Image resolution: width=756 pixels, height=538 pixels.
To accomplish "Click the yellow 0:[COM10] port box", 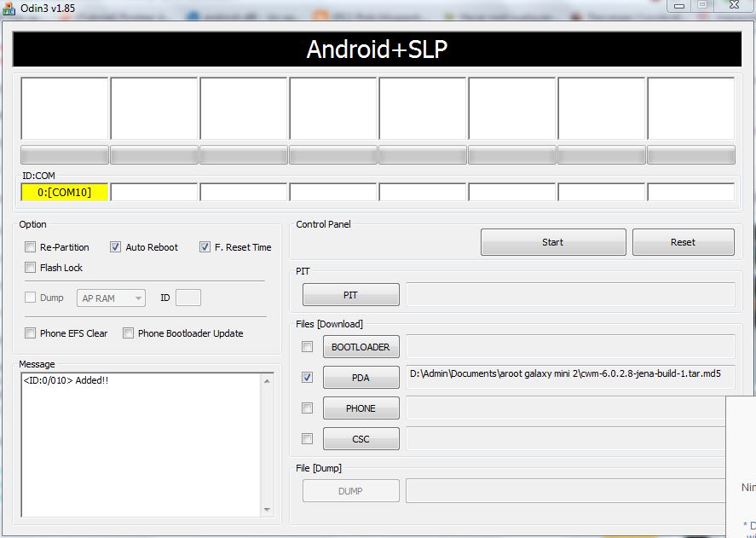I will pyautogui.click(x=64, y=192).
